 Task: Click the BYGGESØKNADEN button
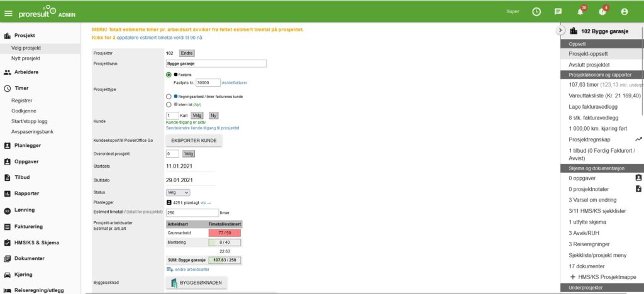(x=196, y=283)
